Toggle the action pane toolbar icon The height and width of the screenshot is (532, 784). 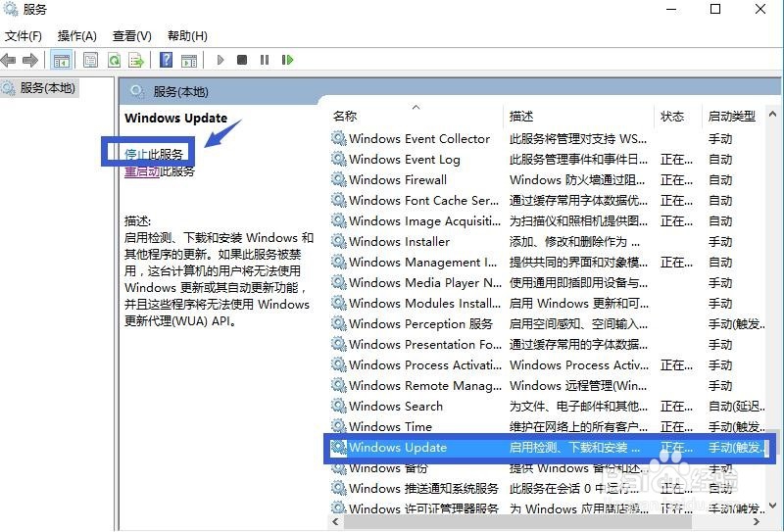[189, 61]
